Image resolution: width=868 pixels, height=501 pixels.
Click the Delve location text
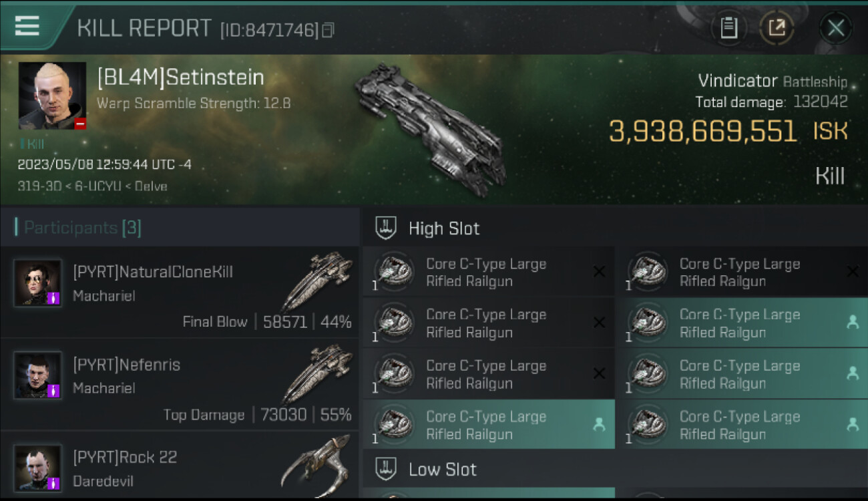pyautogui.click(x=151, y=186)
